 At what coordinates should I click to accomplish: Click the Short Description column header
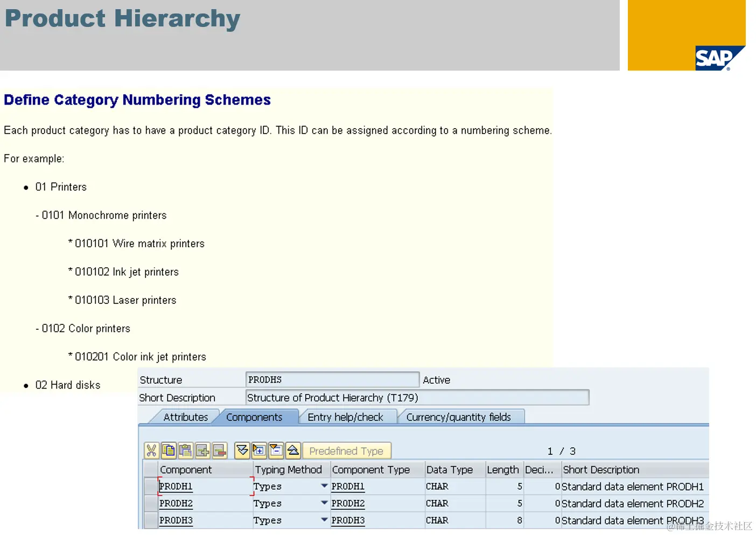(x=635, y=469)
